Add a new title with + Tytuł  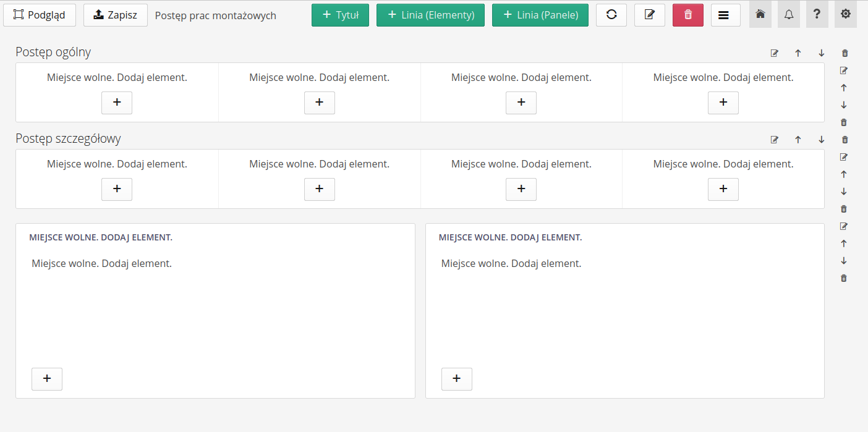(340, 15)
